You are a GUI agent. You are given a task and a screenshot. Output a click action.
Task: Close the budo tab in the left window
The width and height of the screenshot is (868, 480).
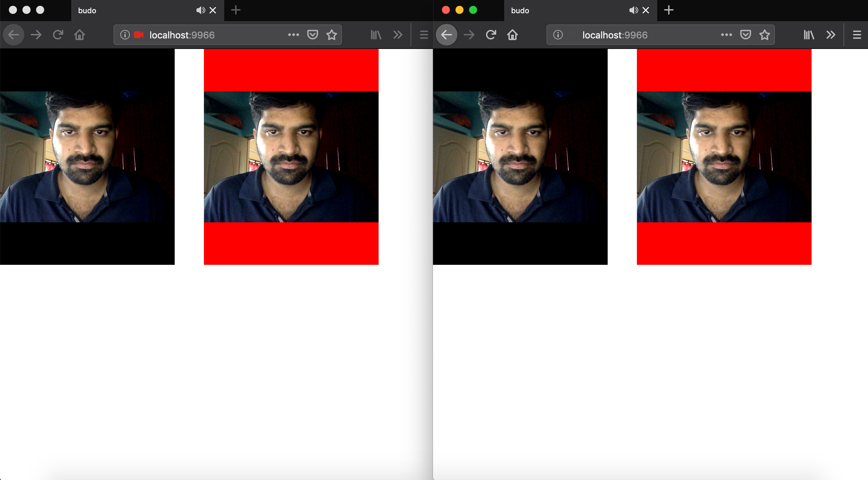[x=213, y=10]
